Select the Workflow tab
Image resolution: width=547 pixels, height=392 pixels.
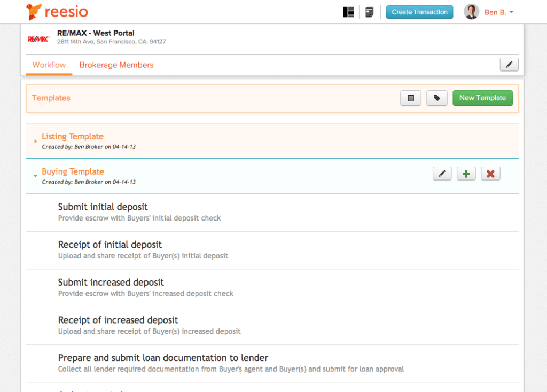coord(49,65)
